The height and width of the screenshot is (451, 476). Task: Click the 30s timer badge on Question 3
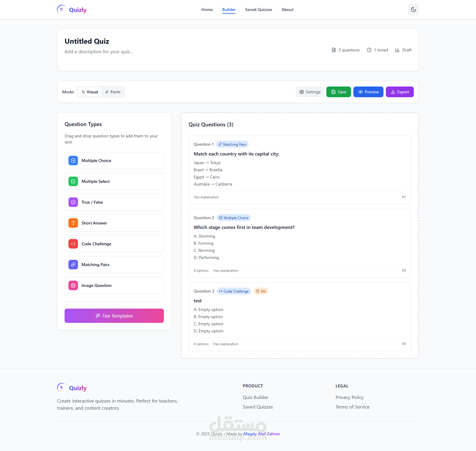(261, 291)
